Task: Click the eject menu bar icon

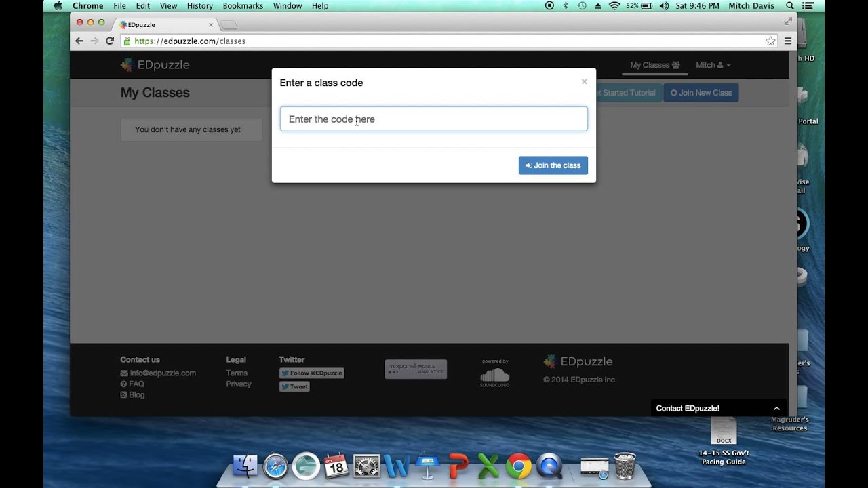Action: click(598, 5)
